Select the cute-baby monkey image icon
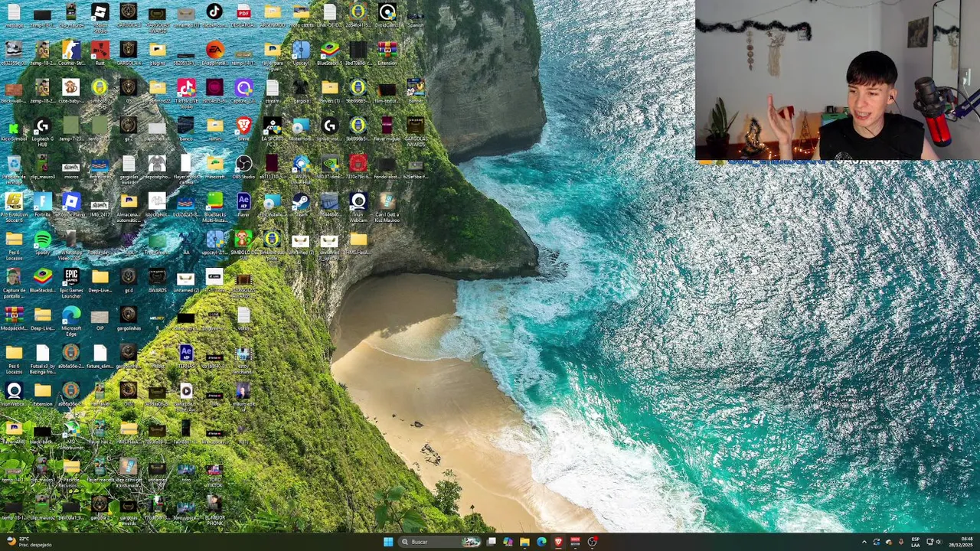The width and height of the screenshot is (980, 551). point(71,90)
